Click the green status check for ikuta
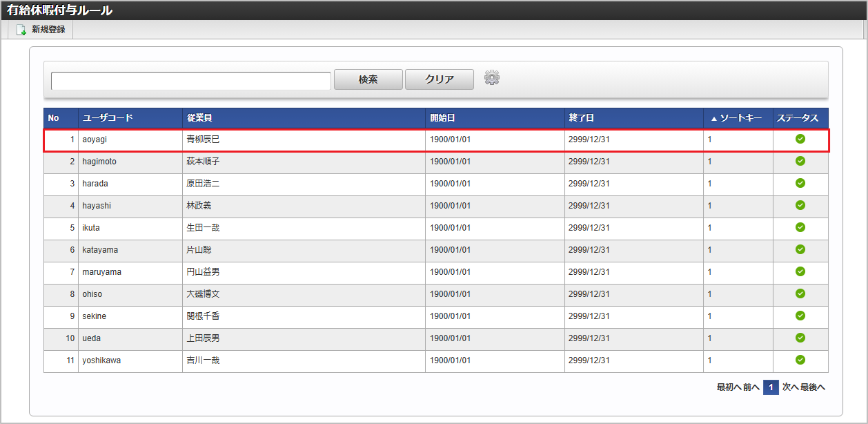 pyautogui.click(x=800, y=227)
